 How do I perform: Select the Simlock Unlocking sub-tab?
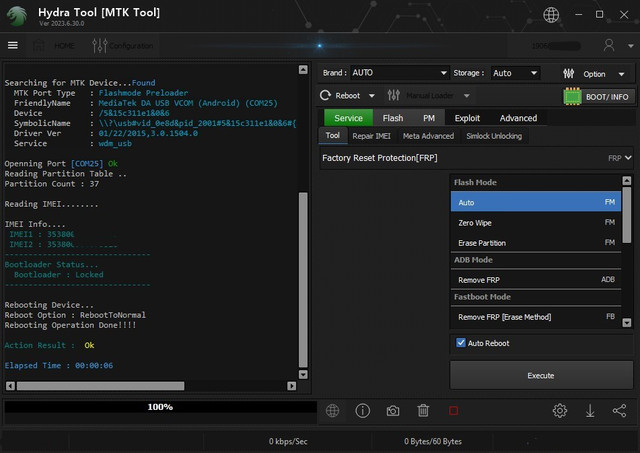[x=493, y=136]
